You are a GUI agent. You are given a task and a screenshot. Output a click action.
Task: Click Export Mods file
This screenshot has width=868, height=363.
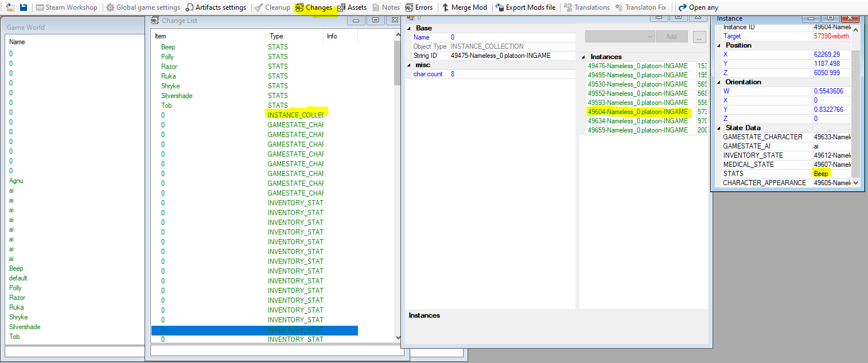pos(526,7)
